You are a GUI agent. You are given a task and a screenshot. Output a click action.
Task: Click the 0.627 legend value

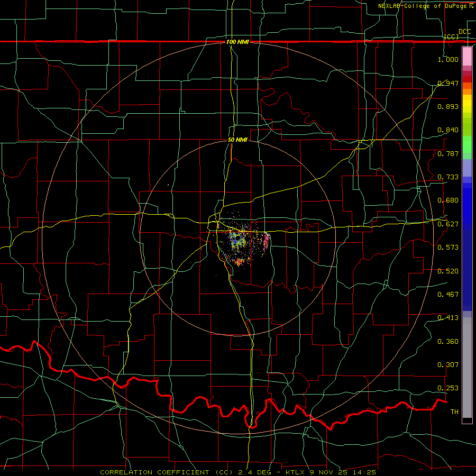pos(448,224)
